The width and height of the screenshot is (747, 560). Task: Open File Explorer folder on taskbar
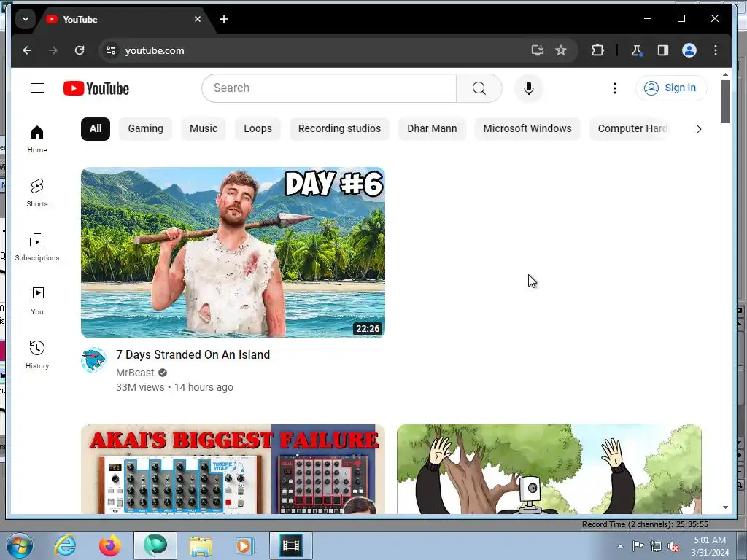201,545
